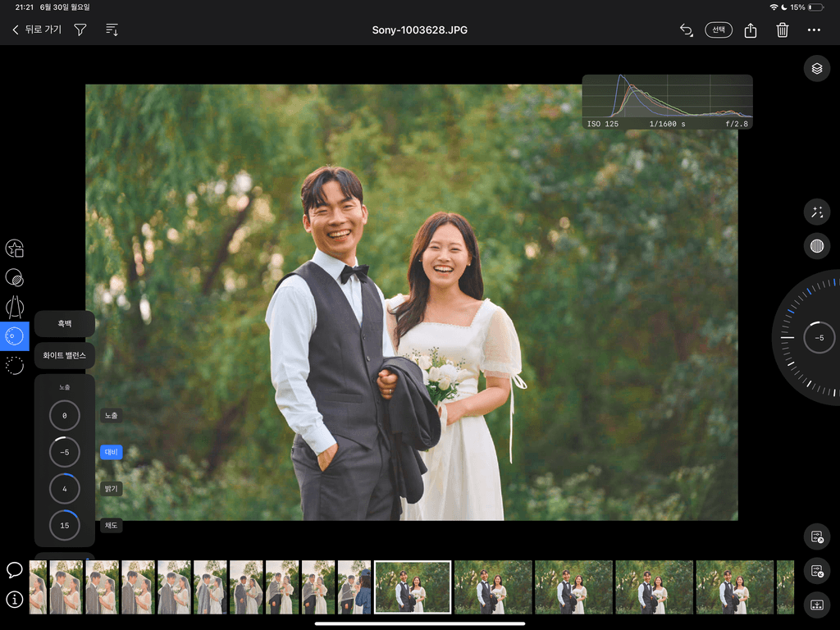Delete photo with the trash icon

782,30
